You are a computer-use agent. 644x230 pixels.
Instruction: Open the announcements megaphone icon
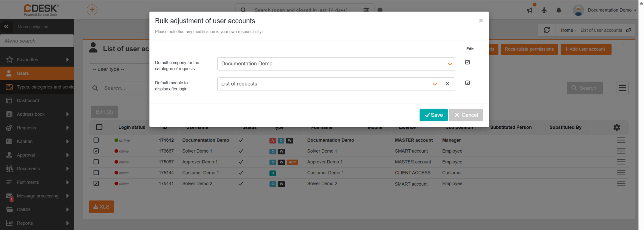530,10
